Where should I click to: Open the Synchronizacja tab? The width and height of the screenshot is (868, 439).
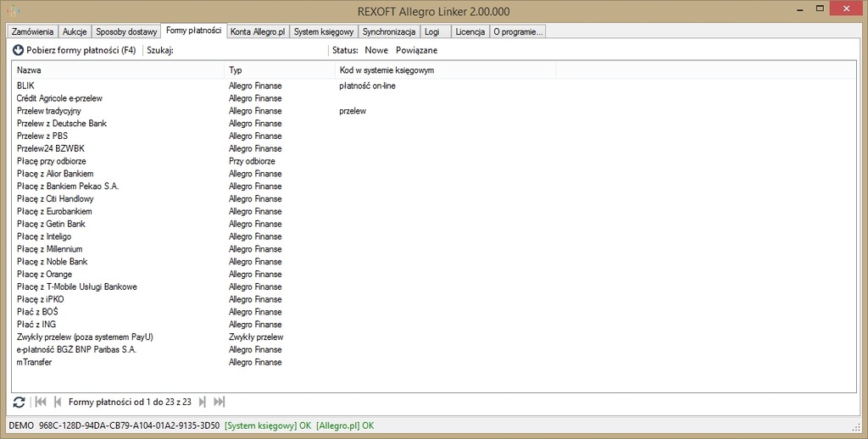(x=388, y=31)
